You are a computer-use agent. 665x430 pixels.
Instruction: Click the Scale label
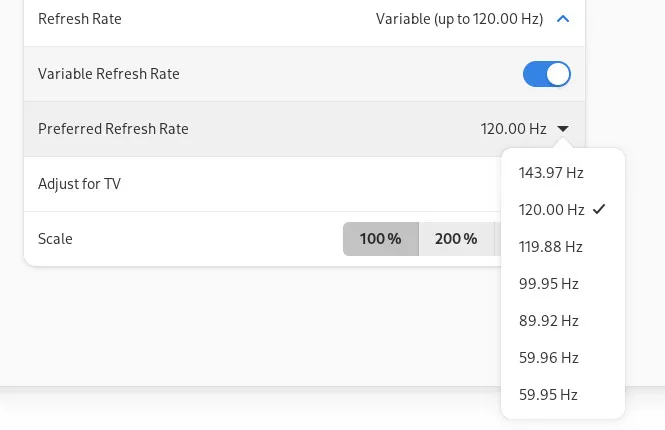click(55, 239)
